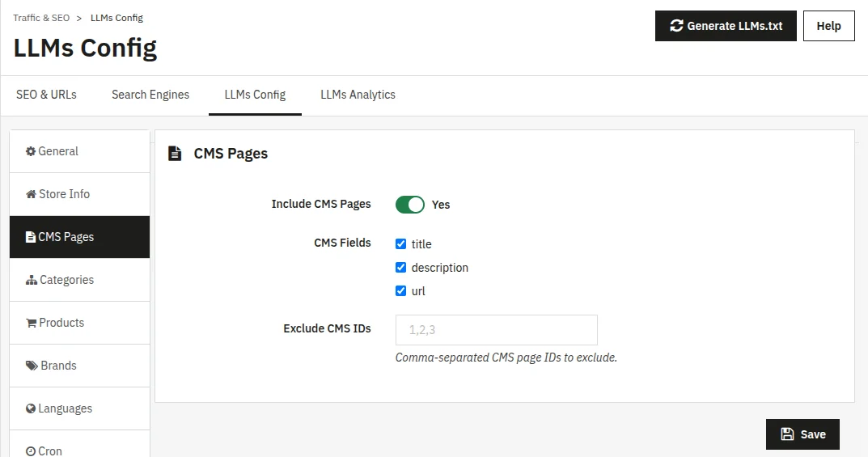This screenshot has width=868, height=457.
Task: Click the cart icon beside Products
Action: click(31, 323)
